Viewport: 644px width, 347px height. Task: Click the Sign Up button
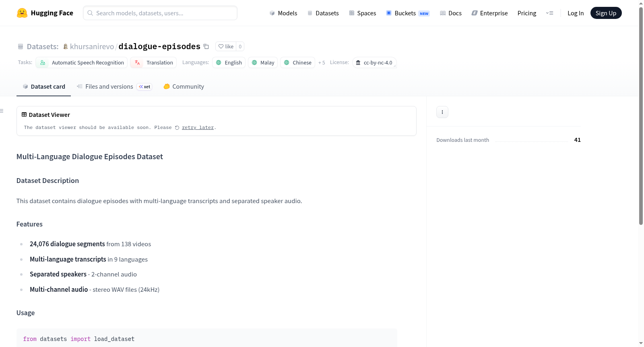[x=606, y=13]
